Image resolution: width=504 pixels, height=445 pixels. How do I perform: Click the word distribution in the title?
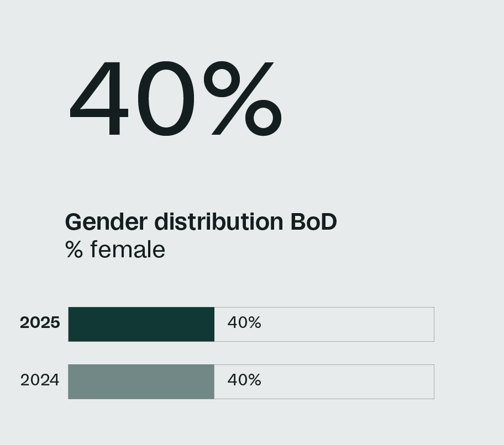tap(219, 222)
